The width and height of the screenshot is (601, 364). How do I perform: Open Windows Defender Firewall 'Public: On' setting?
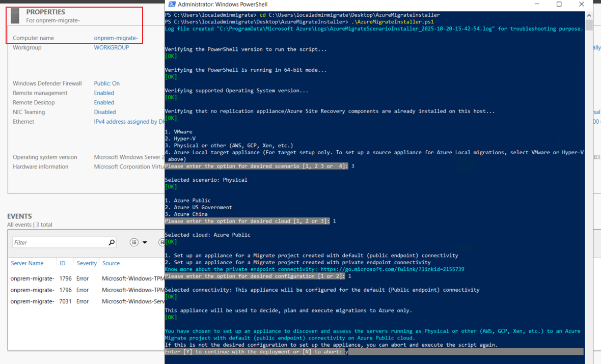point(106,83)
